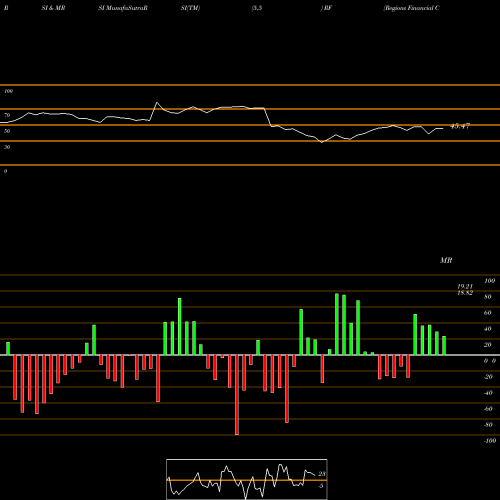Click the value 23 in mini chart
The image size is (500, 500).
[322, 474]
